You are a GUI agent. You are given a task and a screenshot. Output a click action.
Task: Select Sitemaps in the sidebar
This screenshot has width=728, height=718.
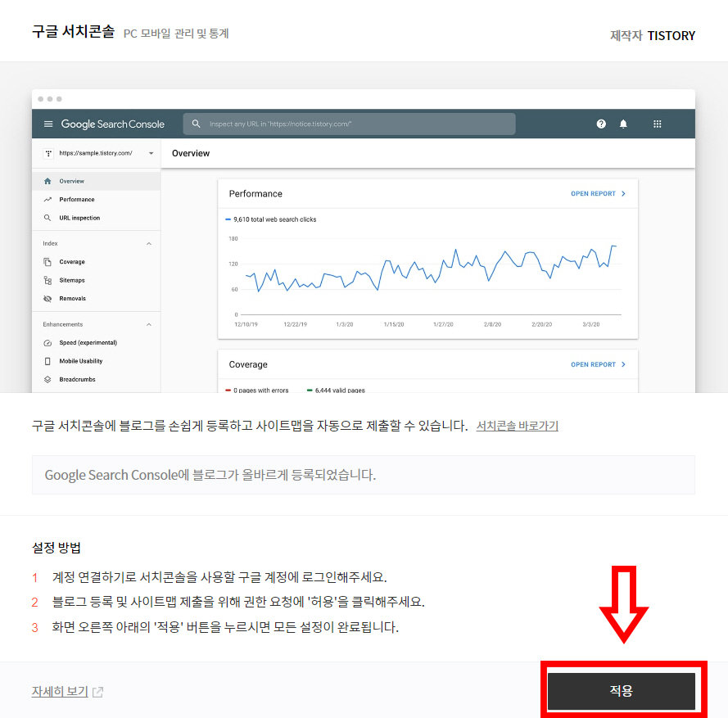[x=96, y=280]
